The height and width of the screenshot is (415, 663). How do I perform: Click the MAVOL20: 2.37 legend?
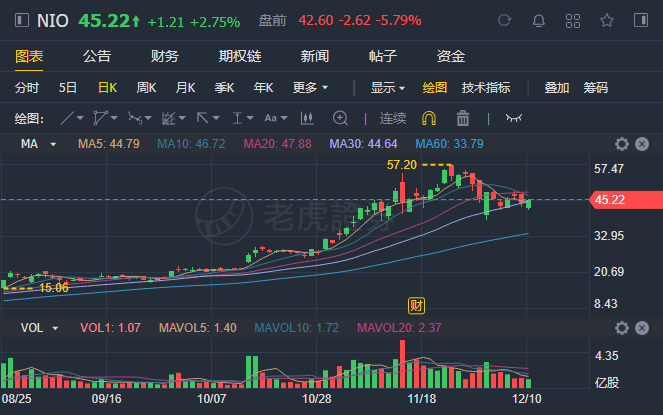[399, 328]
